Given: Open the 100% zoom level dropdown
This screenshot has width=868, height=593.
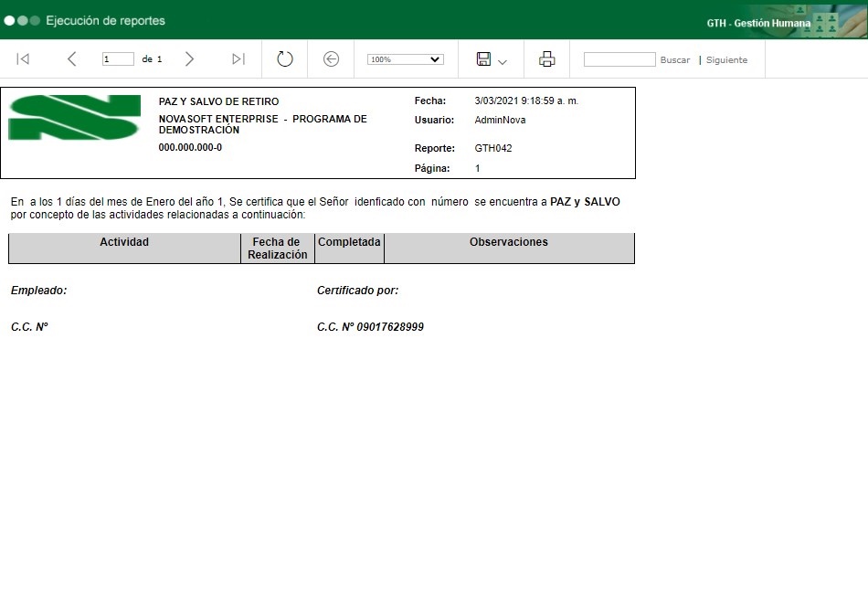Looking at the screenshot, I should click(x=405, y=59).
